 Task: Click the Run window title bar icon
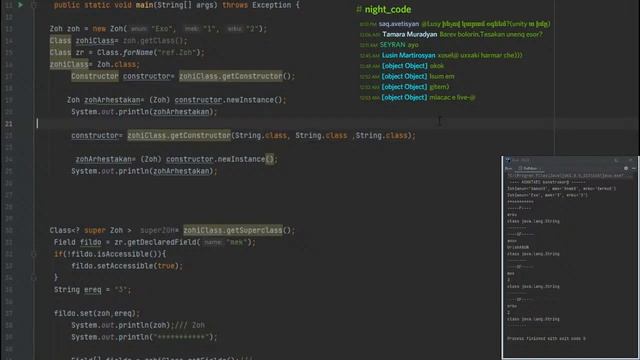tap(508, 160)
